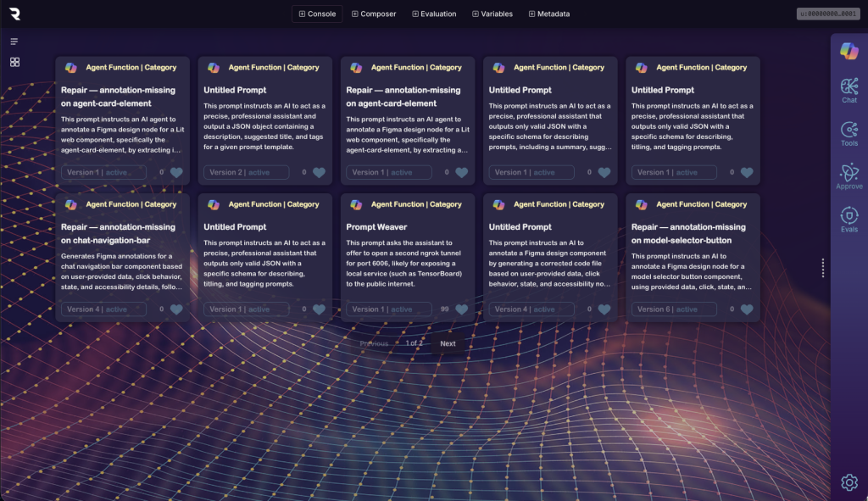Click 'Version 2 | active' field

coord(247,173)
